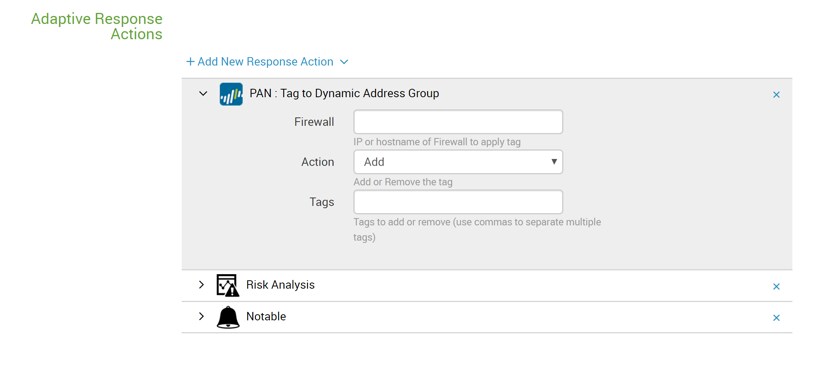The width and height of the screenshot is (832, 379).
Task: Expand the Notable section
Action: point(201,316)
